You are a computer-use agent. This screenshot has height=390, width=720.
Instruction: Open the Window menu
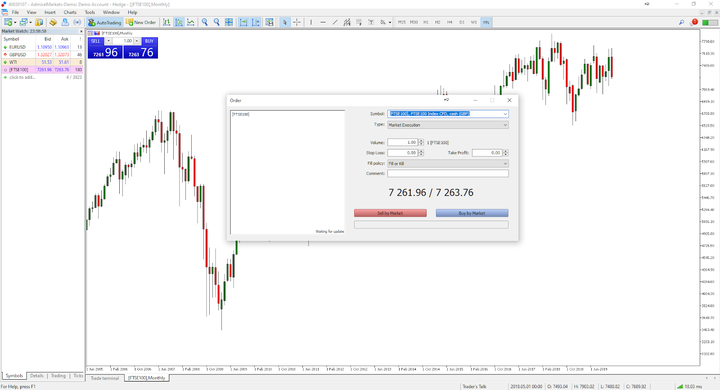click(111, 12)
